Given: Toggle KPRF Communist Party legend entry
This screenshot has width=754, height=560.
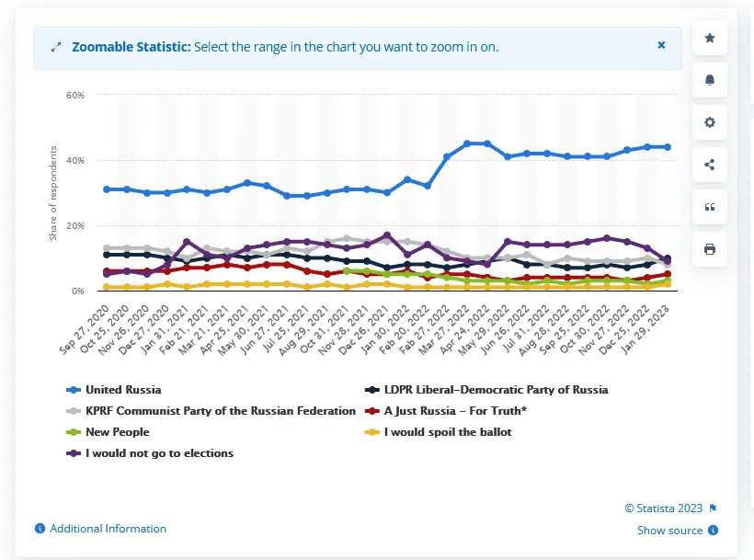Looking at the screenshot, I should click(x=220, y=410).
